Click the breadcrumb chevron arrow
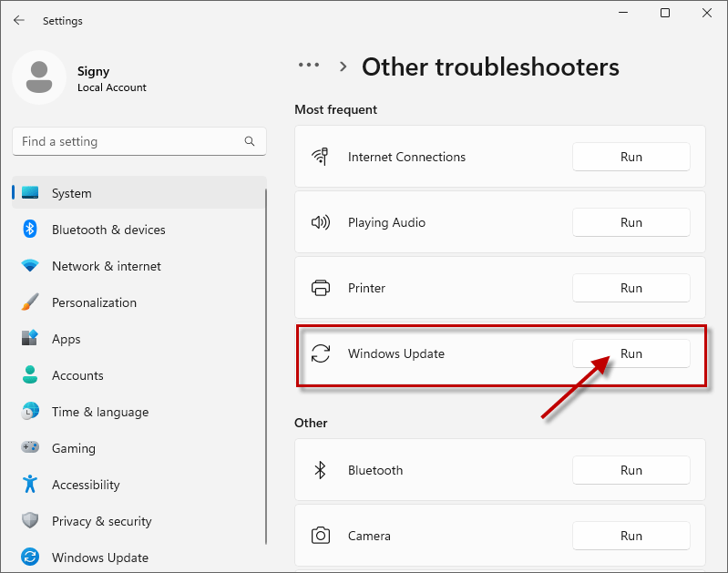 (x=343, y=67)
